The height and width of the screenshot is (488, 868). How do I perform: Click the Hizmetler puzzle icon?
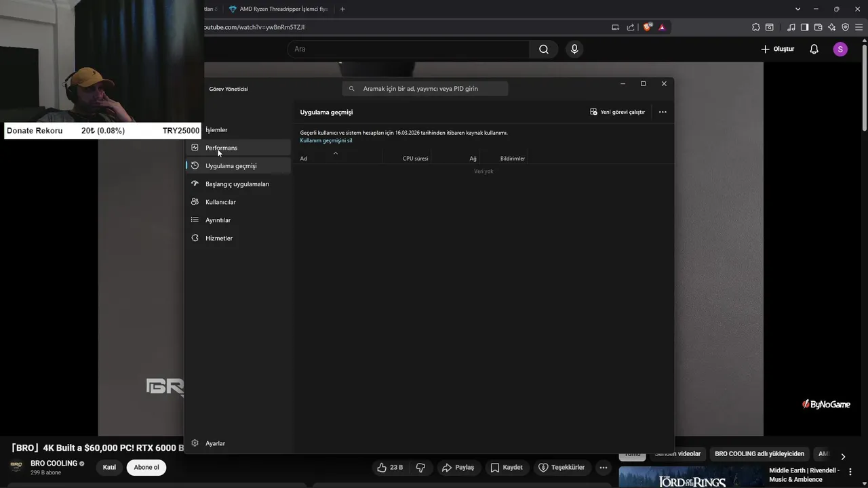[195, 239]
